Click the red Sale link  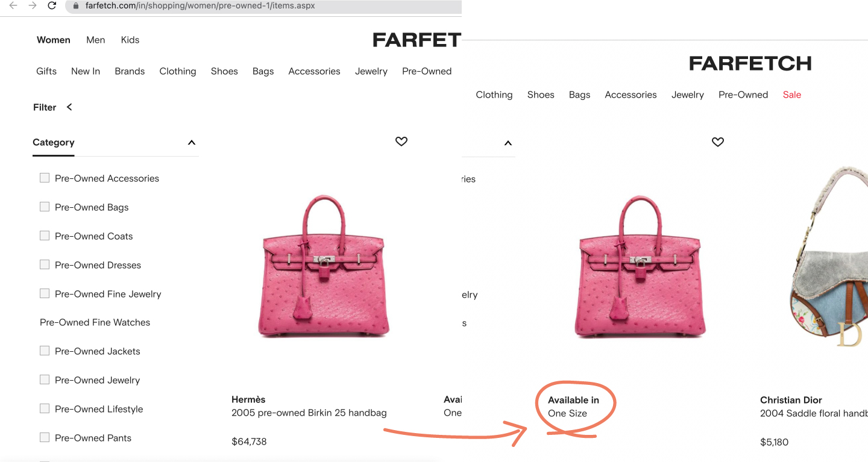791,95
